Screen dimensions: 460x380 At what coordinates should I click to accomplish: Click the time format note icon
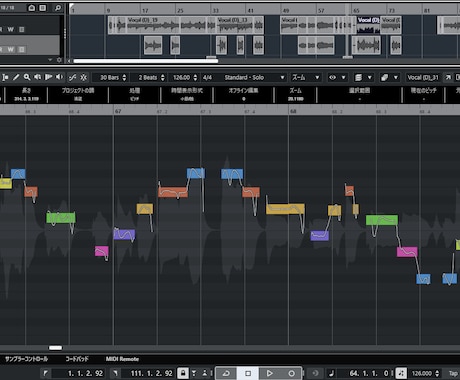click(x=331, y=373)
